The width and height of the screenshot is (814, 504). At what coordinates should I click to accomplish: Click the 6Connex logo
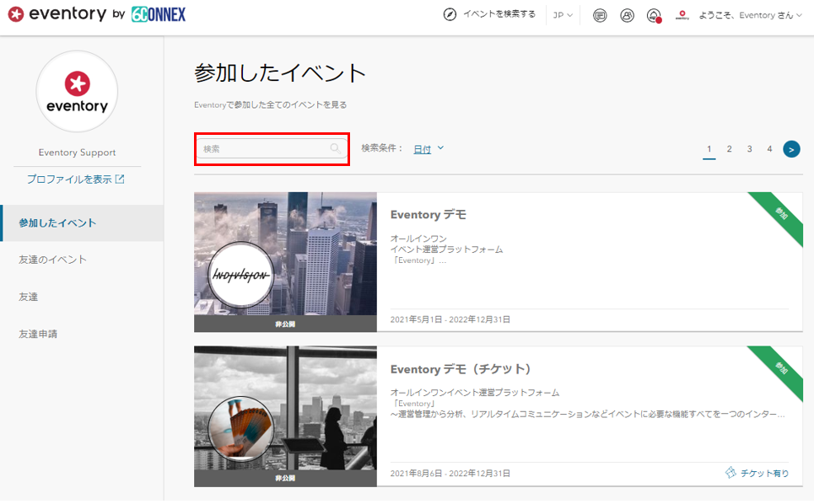click(159, 14)
